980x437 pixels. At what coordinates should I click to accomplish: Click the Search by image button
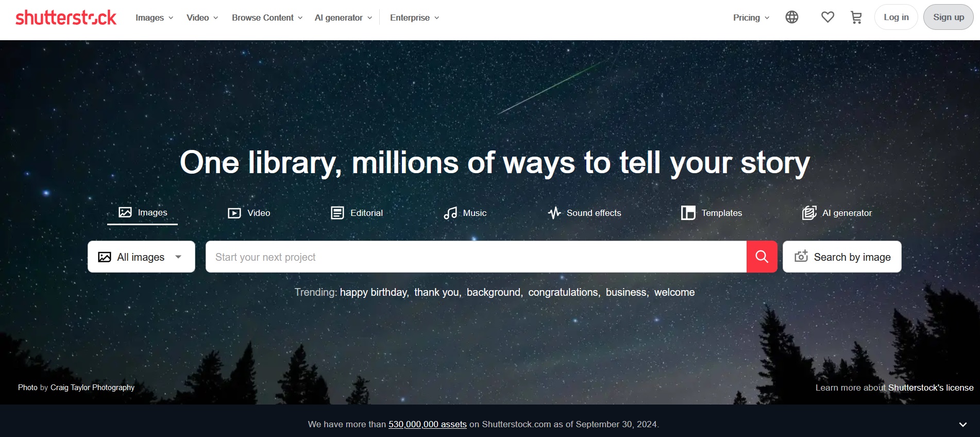coord(842,257)
